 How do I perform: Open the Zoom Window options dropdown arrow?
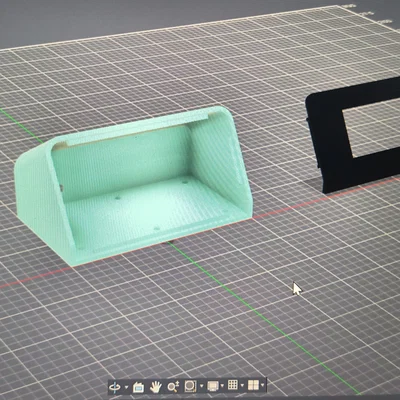[x=201, y=386]
